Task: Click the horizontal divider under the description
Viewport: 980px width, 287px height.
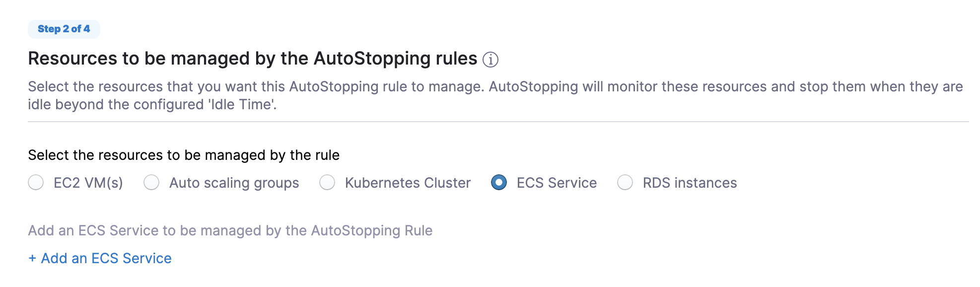Action: tap(498, 122)
